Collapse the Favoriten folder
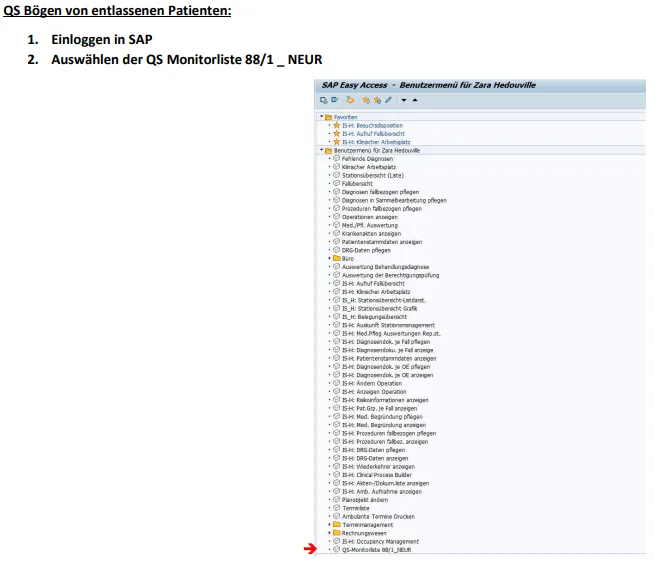The width and height of the screenshot is (655, 565). coord(322,117)
